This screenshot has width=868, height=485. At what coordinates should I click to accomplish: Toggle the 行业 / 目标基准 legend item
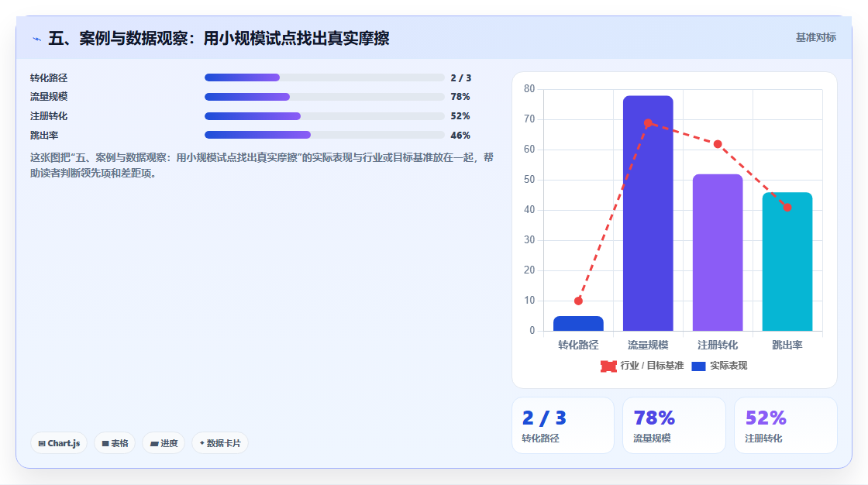[x=642, y=366]
